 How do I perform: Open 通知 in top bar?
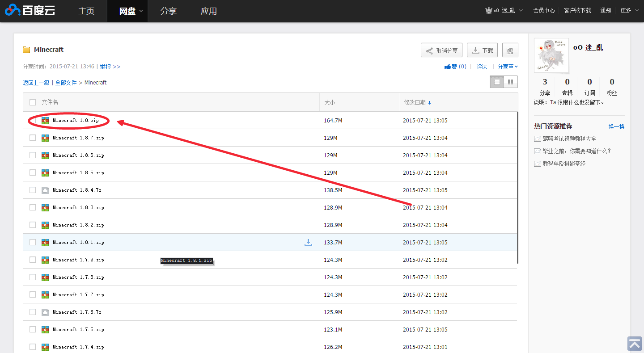[x=606, y=10]
